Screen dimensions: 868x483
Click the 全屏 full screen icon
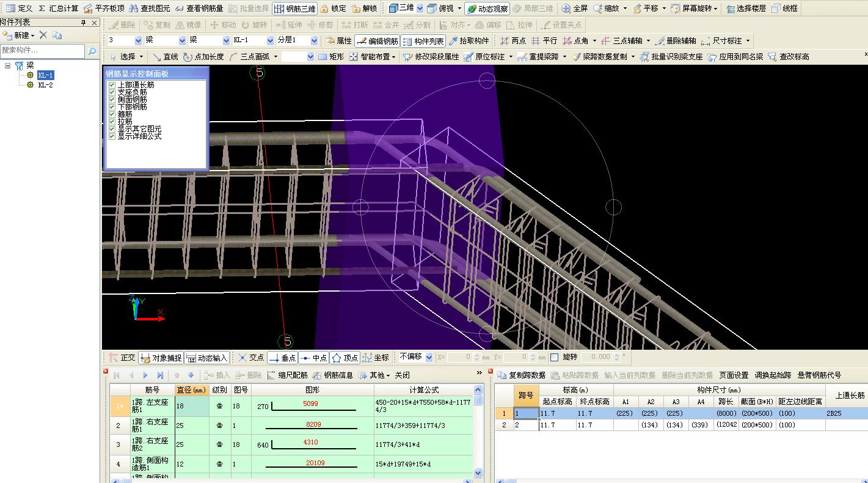pos(566,9)
